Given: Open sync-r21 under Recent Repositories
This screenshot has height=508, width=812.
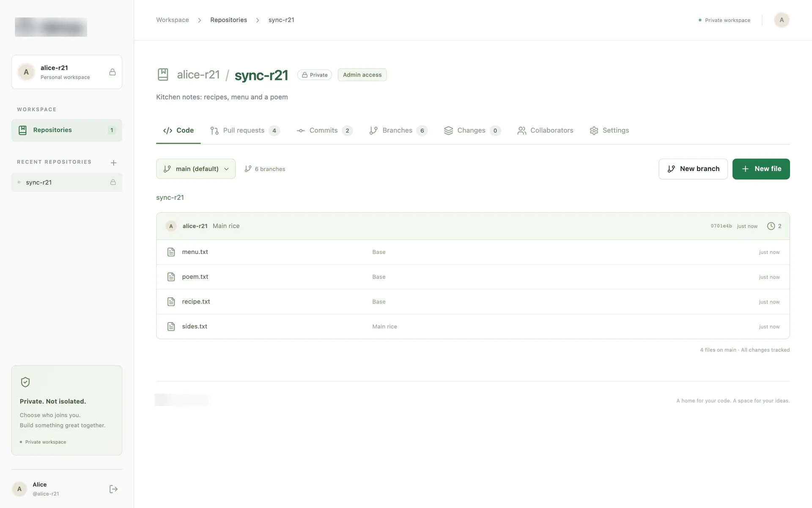Looking at the screenshot, I should pyautogui.click(x=67, y=182).
